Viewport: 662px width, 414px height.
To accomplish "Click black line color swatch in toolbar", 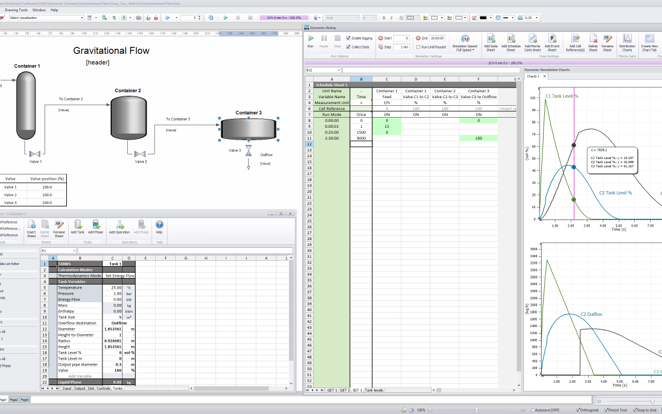I will [483, 18].
